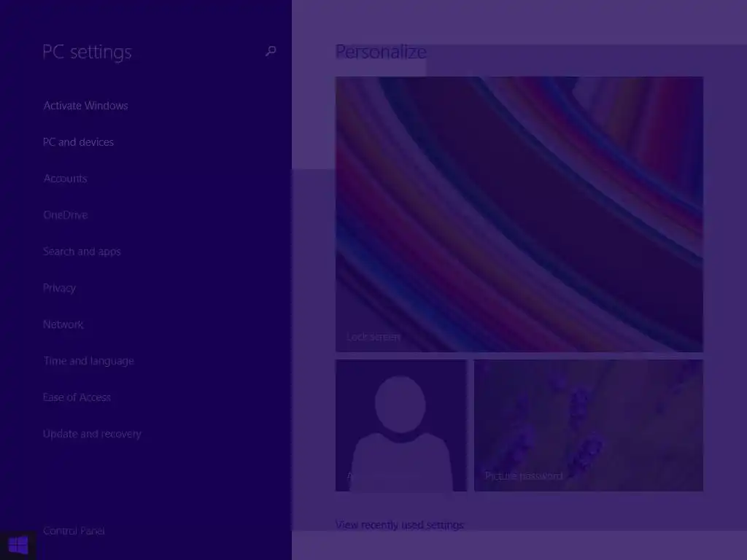Screen dimensions: 747x560
Task: Choose Network settings
Action: pos(63,324)
